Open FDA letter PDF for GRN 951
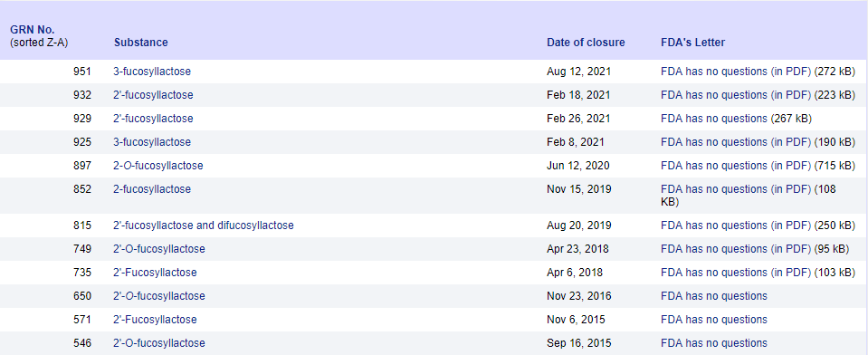This screenshot has width=868, height=355. coord(736,72)
